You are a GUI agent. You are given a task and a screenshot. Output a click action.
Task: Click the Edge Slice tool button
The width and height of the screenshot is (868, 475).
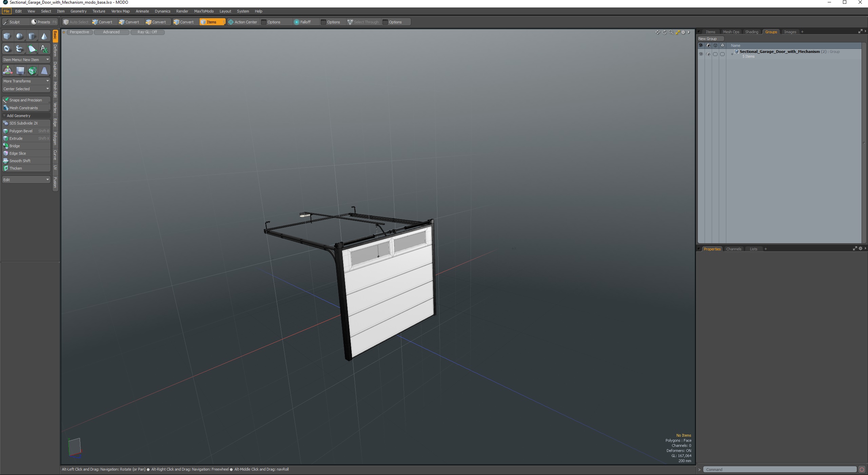click(26, 153)
